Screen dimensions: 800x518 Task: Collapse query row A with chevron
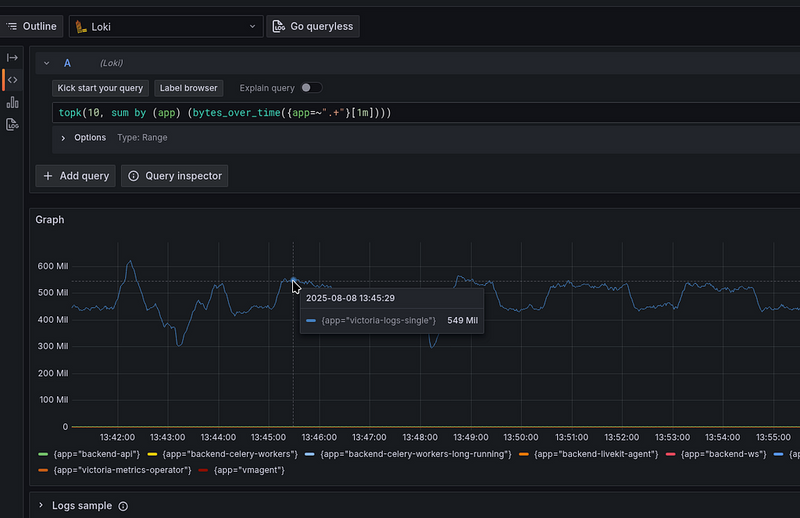click(46, 63)
